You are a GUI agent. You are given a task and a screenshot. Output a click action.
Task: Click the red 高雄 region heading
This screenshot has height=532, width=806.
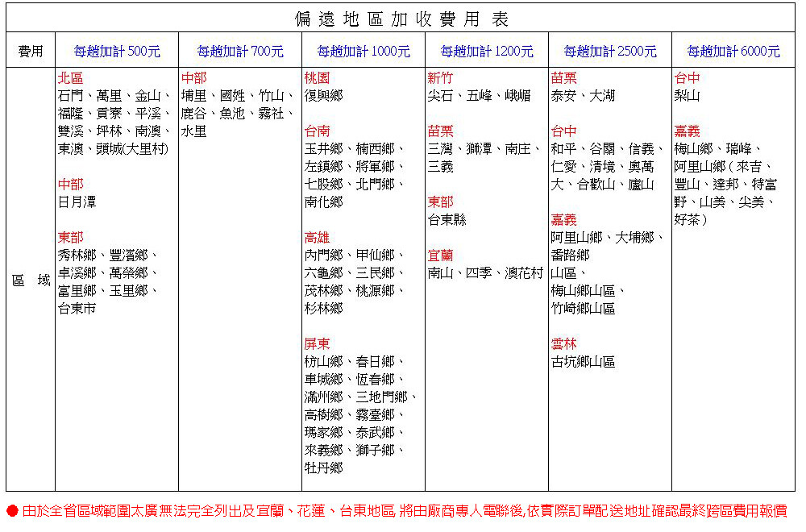tap(317, 238)
